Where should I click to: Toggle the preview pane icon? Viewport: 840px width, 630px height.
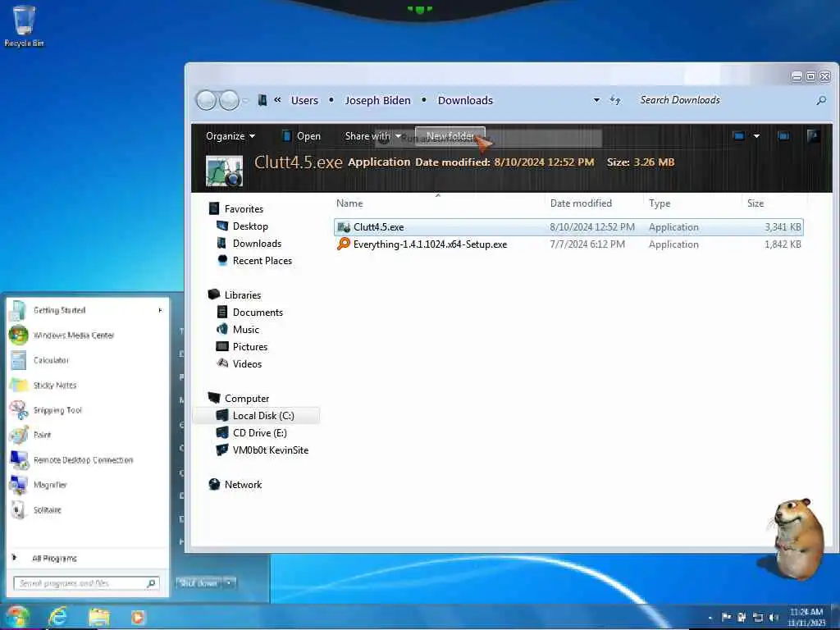[x=783, y=136]
